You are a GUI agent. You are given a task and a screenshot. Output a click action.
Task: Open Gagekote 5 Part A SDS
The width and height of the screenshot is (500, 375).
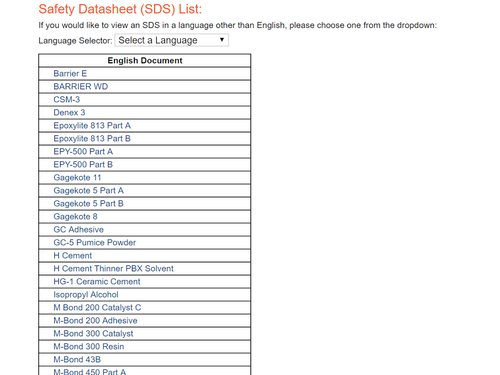point(88,191)
